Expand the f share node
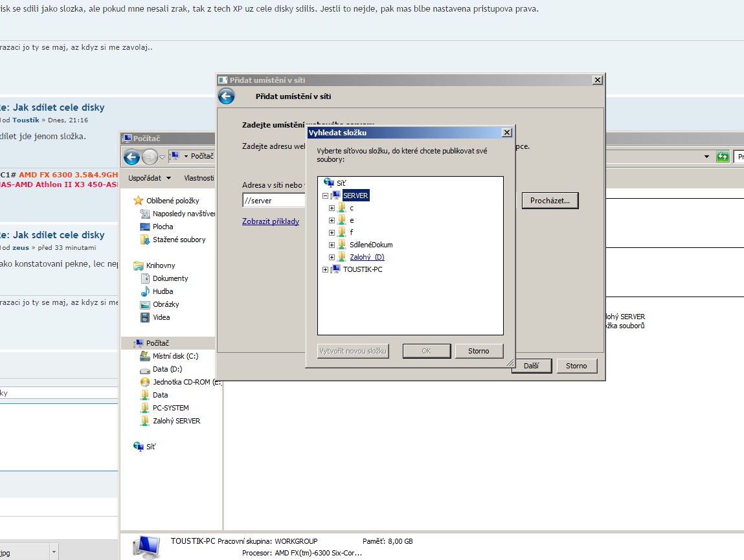This screenshot has width=744, height=560. (x=332, y=232)
